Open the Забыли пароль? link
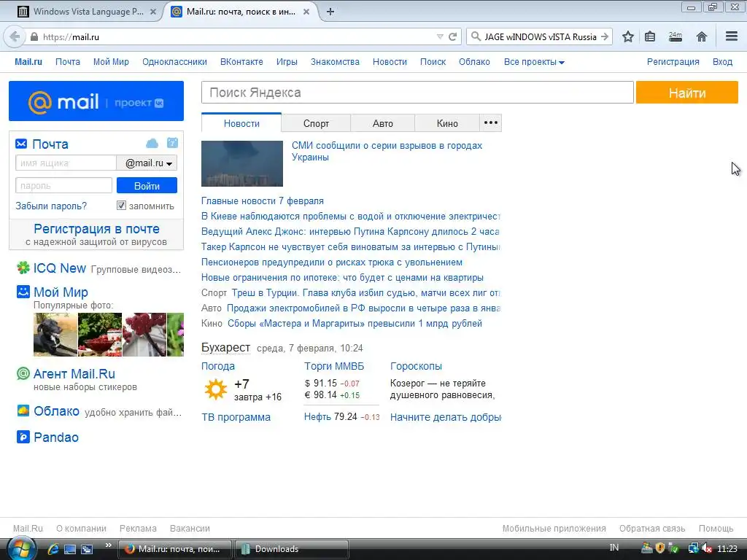 pyautogui.click(x=51, y=206)
